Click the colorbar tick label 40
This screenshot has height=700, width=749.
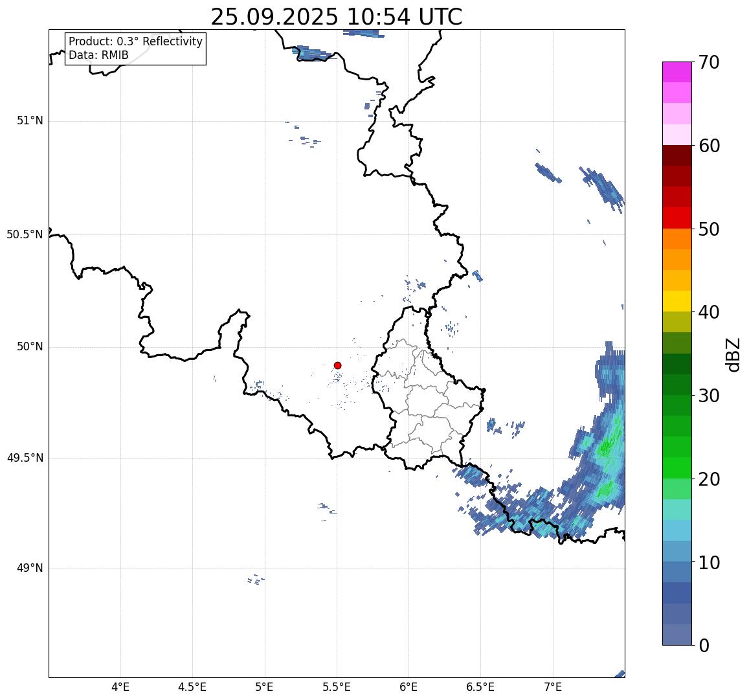coord(710,312)
